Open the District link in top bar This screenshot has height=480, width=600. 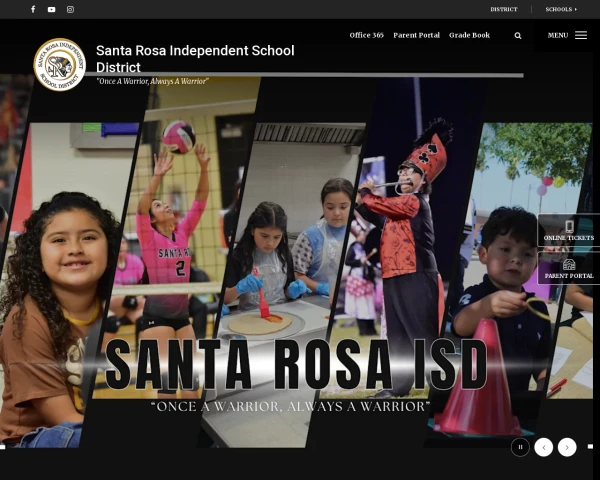point(503,9)
